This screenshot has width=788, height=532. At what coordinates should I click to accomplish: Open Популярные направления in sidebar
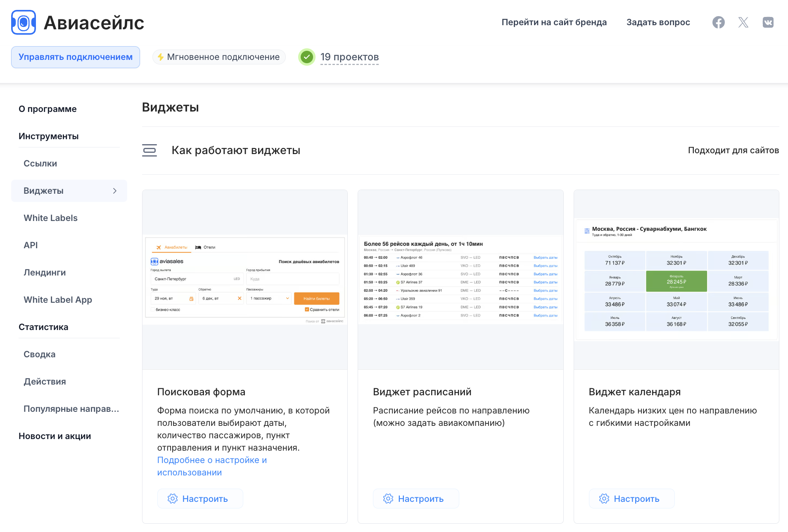click(x=71, y=409)
